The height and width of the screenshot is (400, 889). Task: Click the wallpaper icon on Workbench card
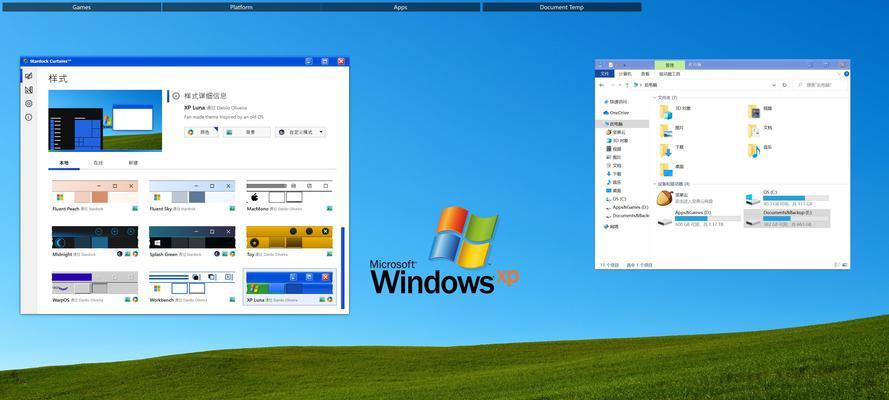pyautogui.click(x=232, y=299)
